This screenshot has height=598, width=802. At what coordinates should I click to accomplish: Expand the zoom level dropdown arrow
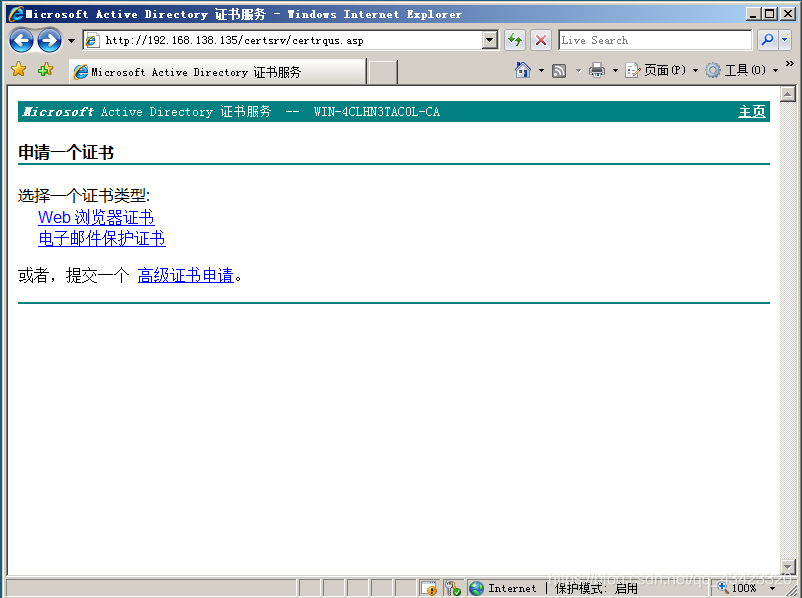(x=772, y=588)
